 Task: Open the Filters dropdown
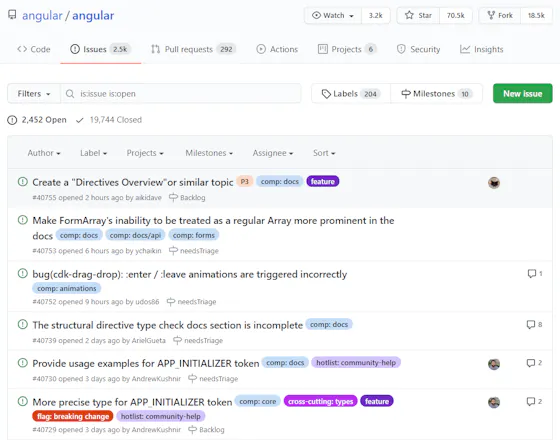[x=34, y=94]
